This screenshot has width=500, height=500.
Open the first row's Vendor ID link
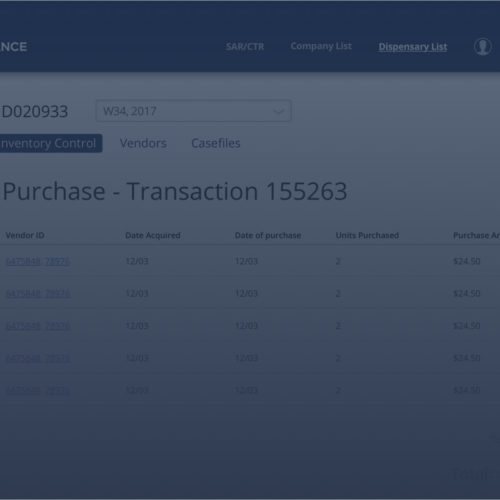(x=38, y=261)
